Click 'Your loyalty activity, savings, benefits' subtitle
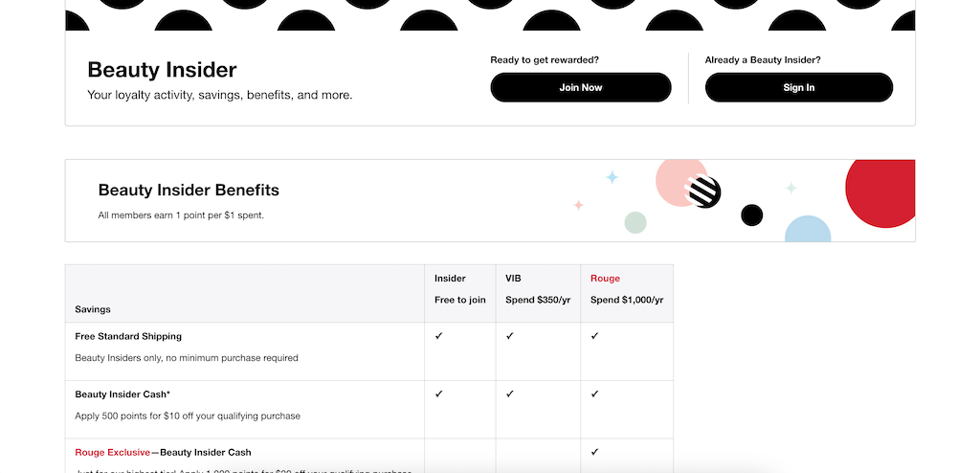This screenshot has width=980, height=473. tap(219, 95)
